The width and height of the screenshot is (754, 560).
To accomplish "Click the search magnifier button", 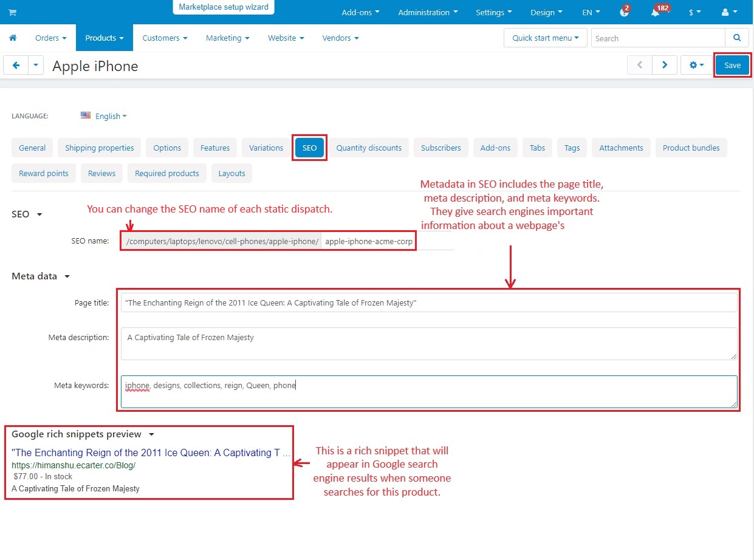I will (737, 38).
